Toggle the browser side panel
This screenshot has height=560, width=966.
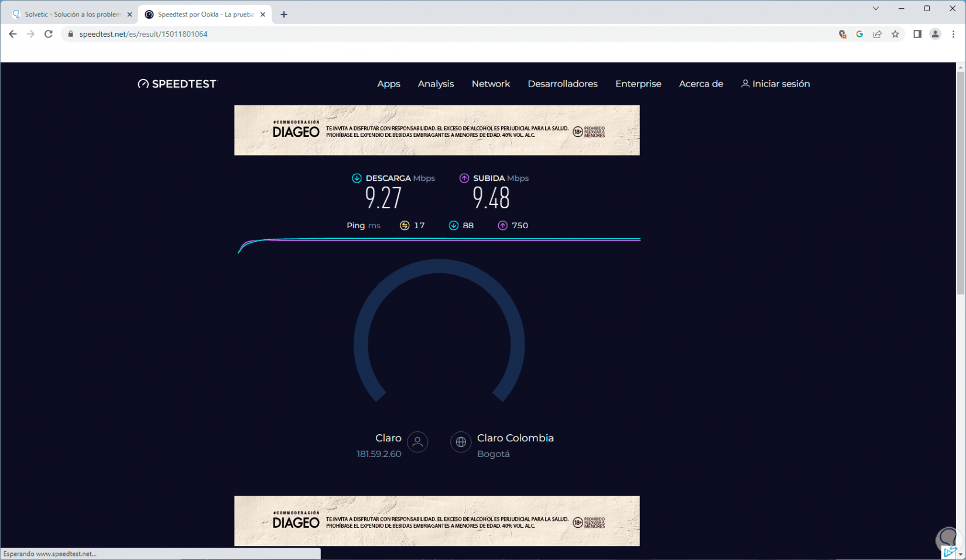pos(917,34)
